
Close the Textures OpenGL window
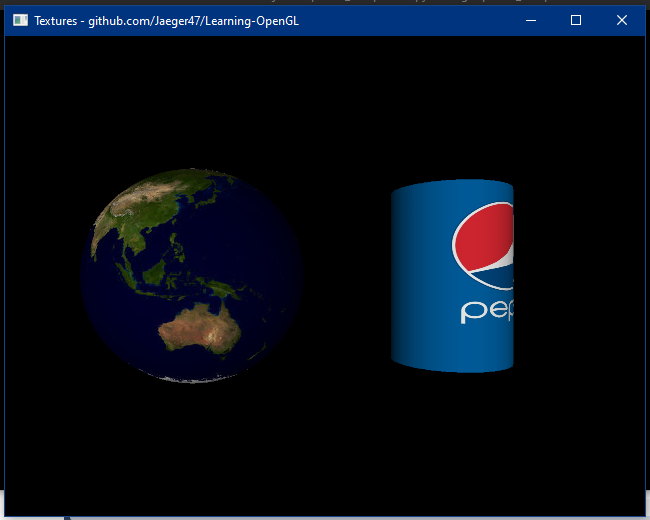[x=621, y=20]
